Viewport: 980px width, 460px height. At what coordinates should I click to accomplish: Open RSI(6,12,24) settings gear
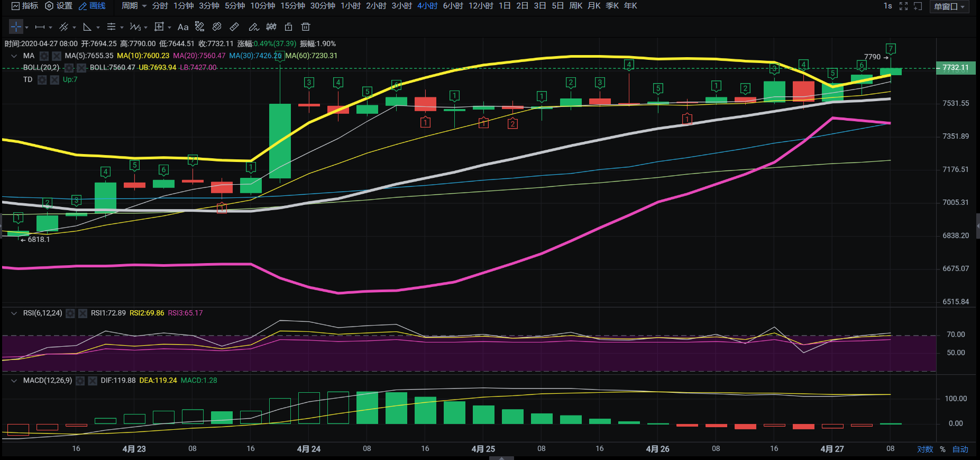(x=70, y=313)
